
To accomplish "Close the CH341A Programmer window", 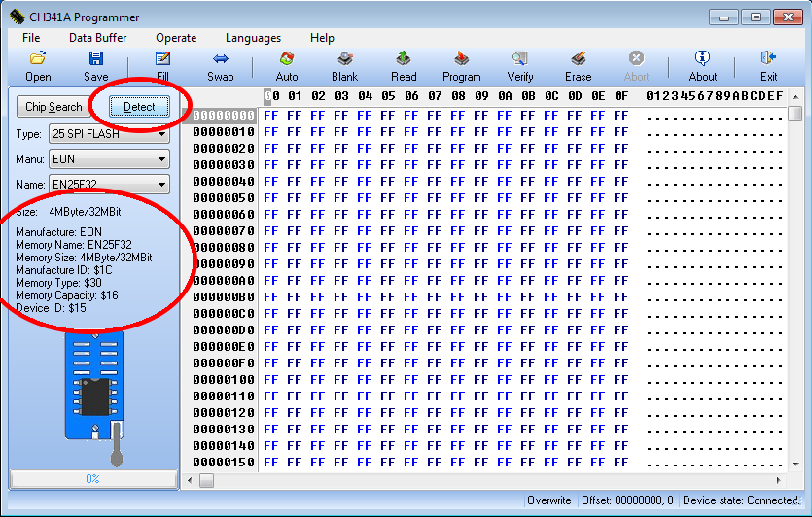I will (x=788, y=17).
